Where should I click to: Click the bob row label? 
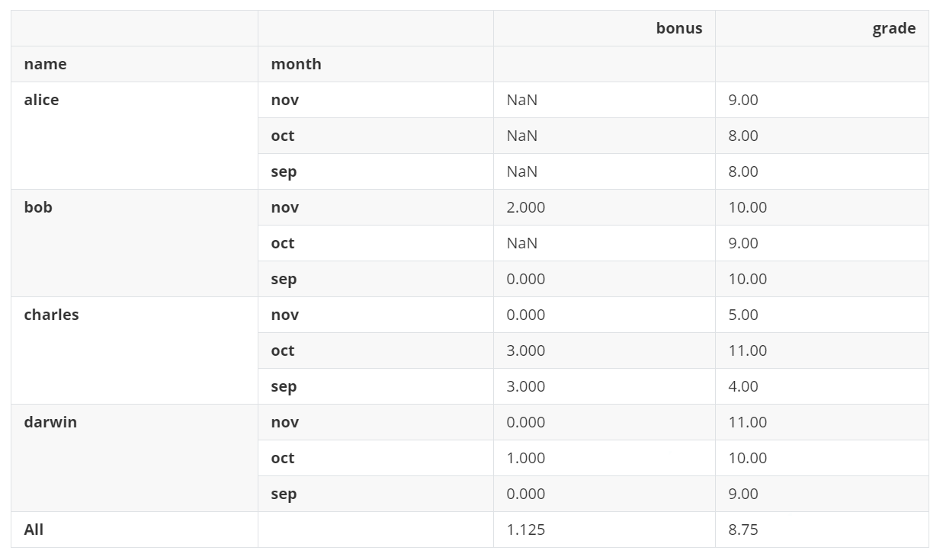coord(38,208)
